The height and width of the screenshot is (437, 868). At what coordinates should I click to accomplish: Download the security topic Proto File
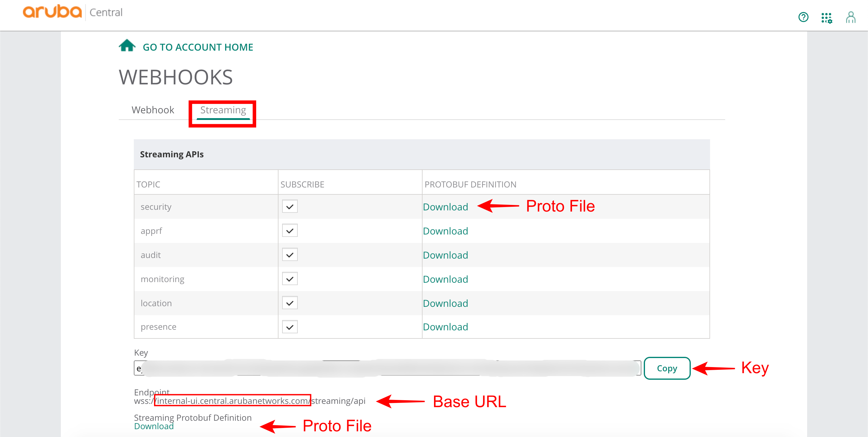(x=446, y=207)
